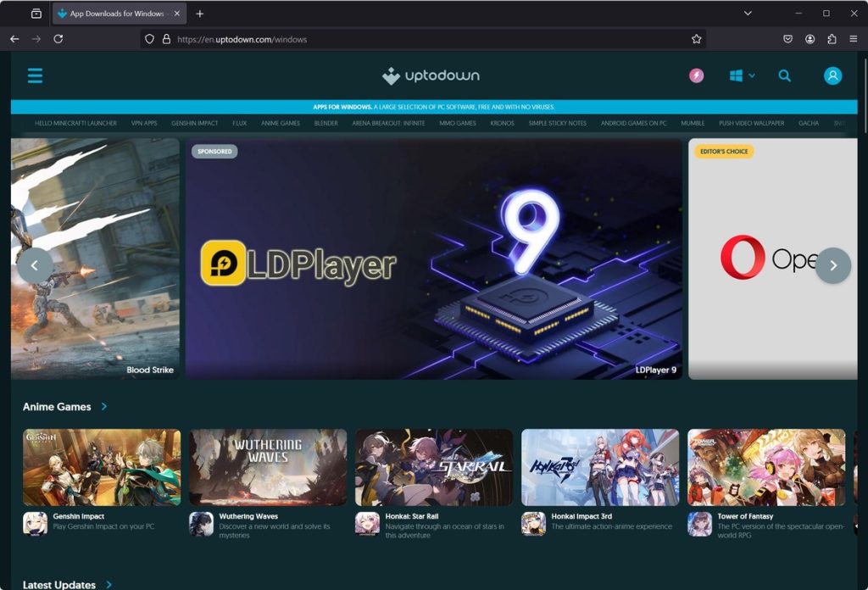Open the Firefox application menu
Image resolution: width=868 pixels, height=590 pixels.
854,39
